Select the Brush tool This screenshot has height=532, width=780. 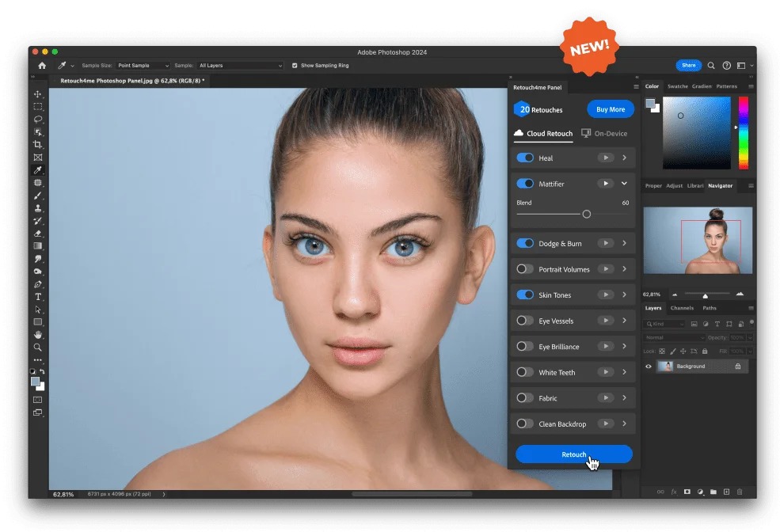38,196
